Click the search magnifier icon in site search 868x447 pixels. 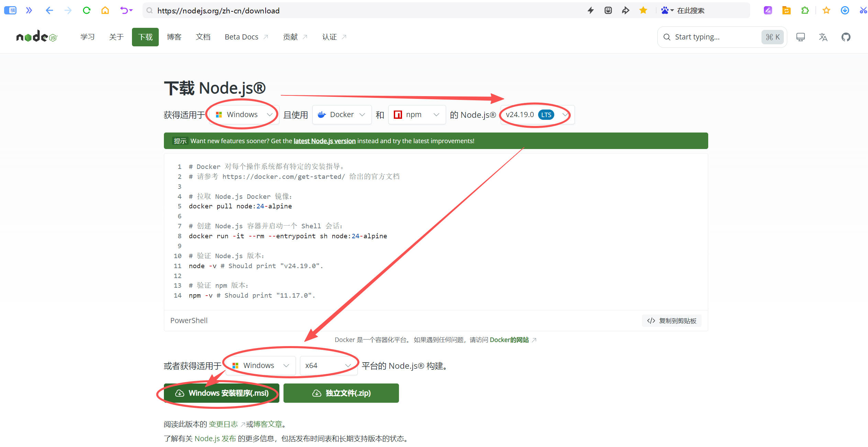coord(667,37)
